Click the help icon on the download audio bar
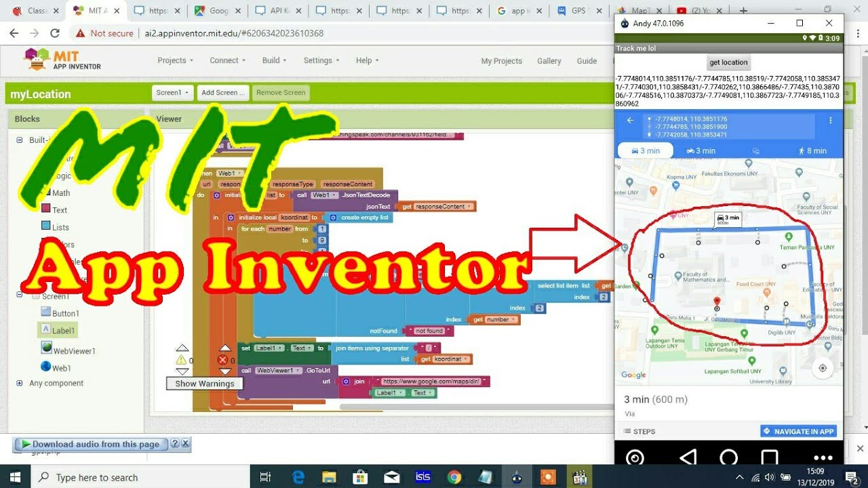 [175, 444]
